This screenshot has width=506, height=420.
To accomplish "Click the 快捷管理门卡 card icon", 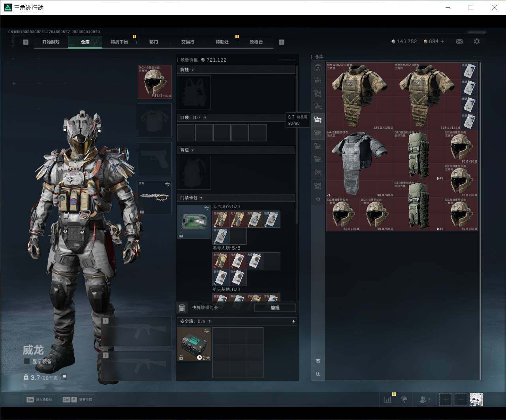I will click(182, 308).
